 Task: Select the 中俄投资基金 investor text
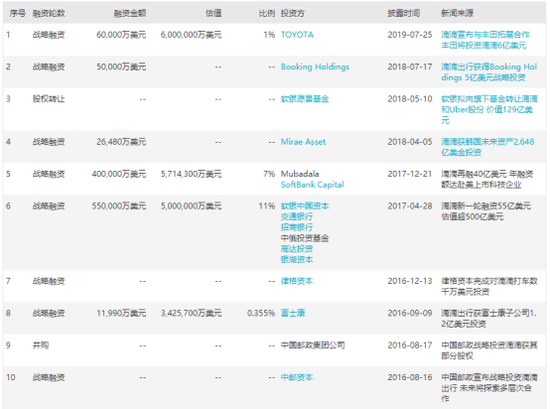tap(304, 238)
